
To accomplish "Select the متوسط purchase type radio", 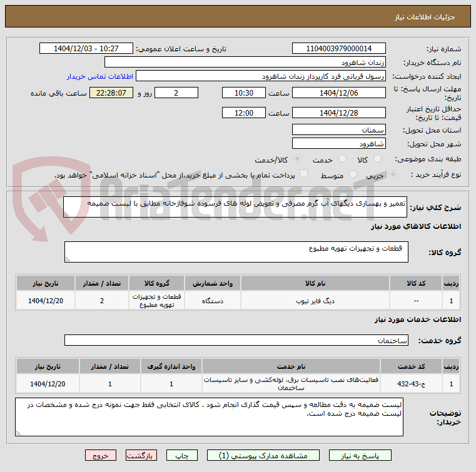I will (353, 174).
